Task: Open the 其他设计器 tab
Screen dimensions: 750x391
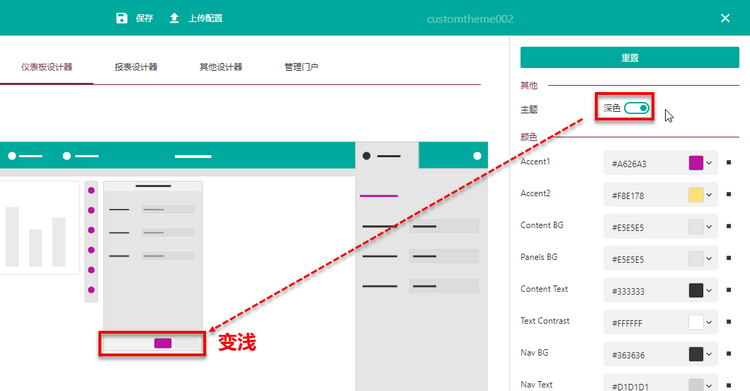Action: click(x=221, y=67)
